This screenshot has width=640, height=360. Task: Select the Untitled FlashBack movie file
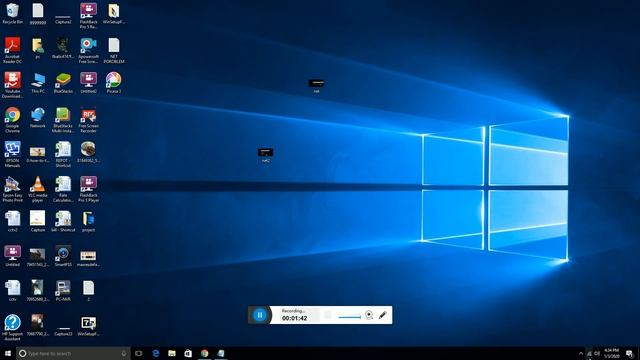coord(12,256)
